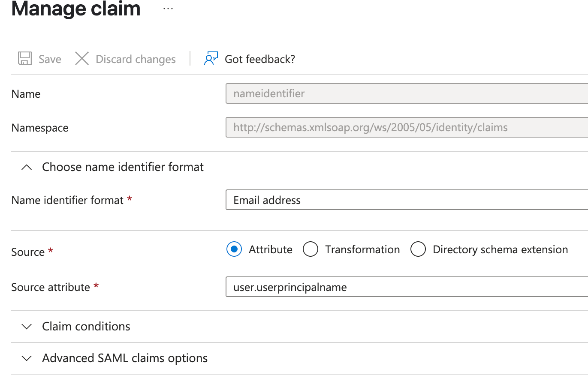This screenshot has height=384, width=588.
Task: Expand the Claim conditions chevron
Action: (27, 327)
